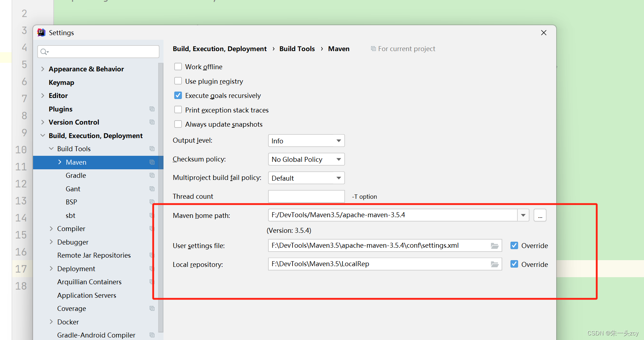Click folder icon in User settings file field

pyautogui.click(x=494, y=246)
